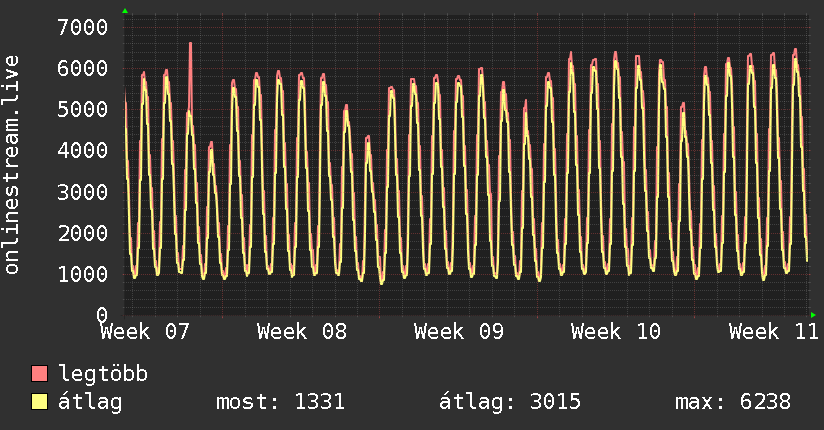This screenshot has width=824, height=430.
Task: Click the 4000 y-axis value
Action: [83, 150]
